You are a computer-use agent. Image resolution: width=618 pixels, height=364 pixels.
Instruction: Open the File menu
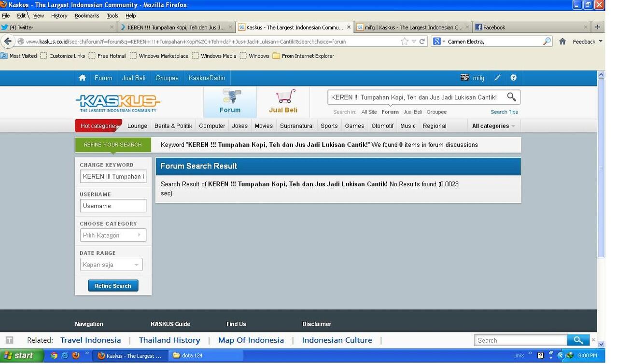tap(6, 16)
